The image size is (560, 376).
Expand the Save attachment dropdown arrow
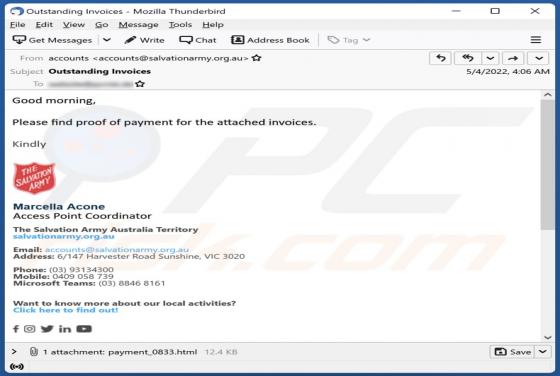point(542,352)
